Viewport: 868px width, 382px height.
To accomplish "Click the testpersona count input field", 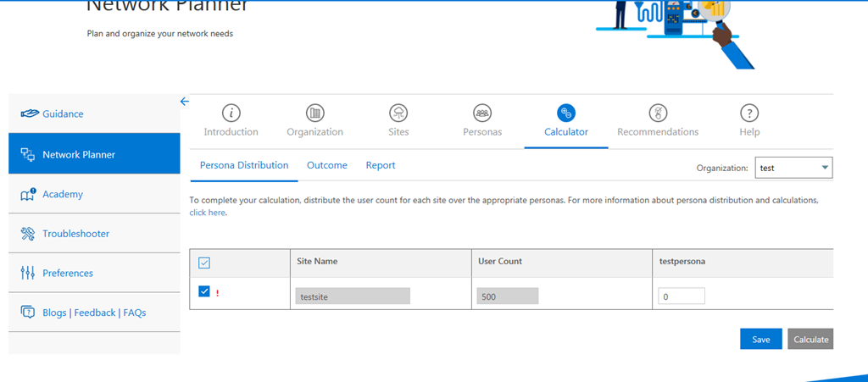I will tap(682, 296).
